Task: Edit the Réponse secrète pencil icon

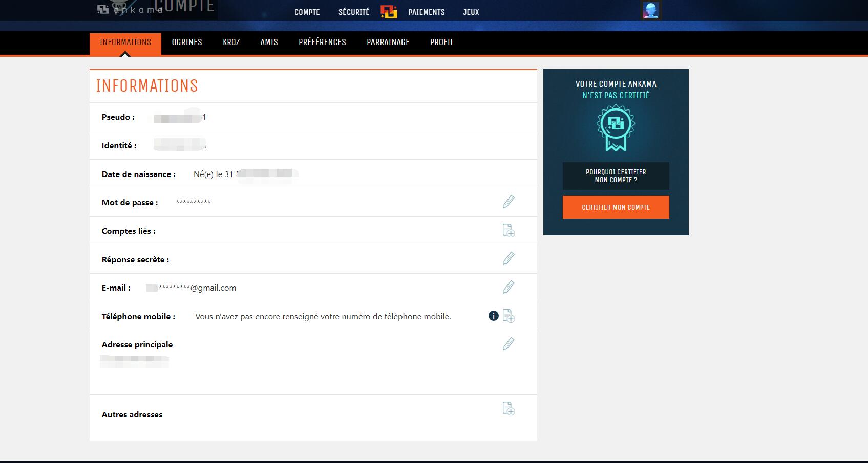Action: 509,258
